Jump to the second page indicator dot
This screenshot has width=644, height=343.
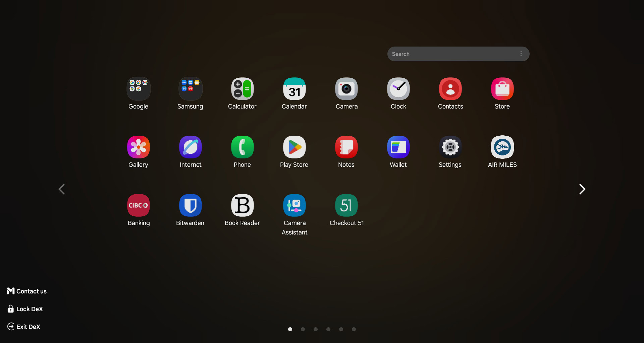303,329
